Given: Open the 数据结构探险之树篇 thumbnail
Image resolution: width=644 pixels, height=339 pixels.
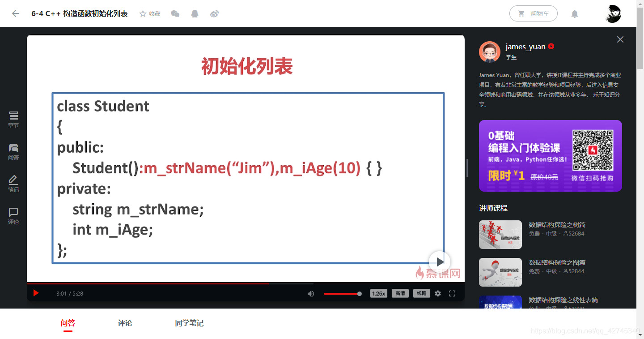Looking at the screenshot, I should (x=500, y=235).
